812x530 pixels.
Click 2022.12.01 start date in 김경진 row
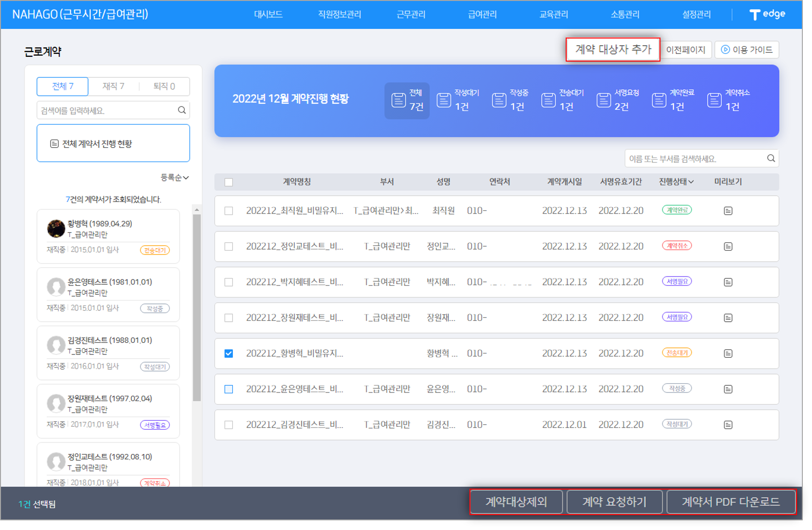pos(564,425)
